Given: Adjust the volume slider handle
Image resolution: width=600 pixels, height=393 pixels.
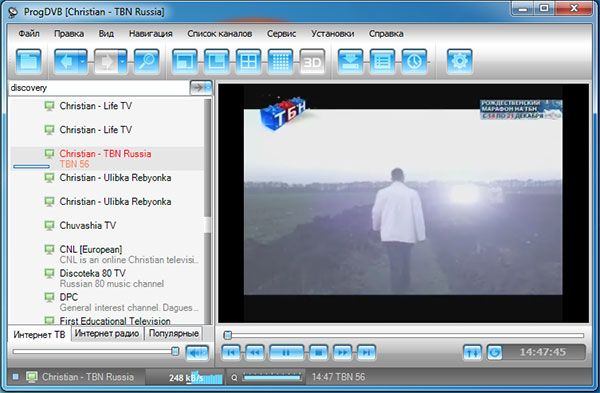Looking at the screenshot, I should click(x=175, y=351).
